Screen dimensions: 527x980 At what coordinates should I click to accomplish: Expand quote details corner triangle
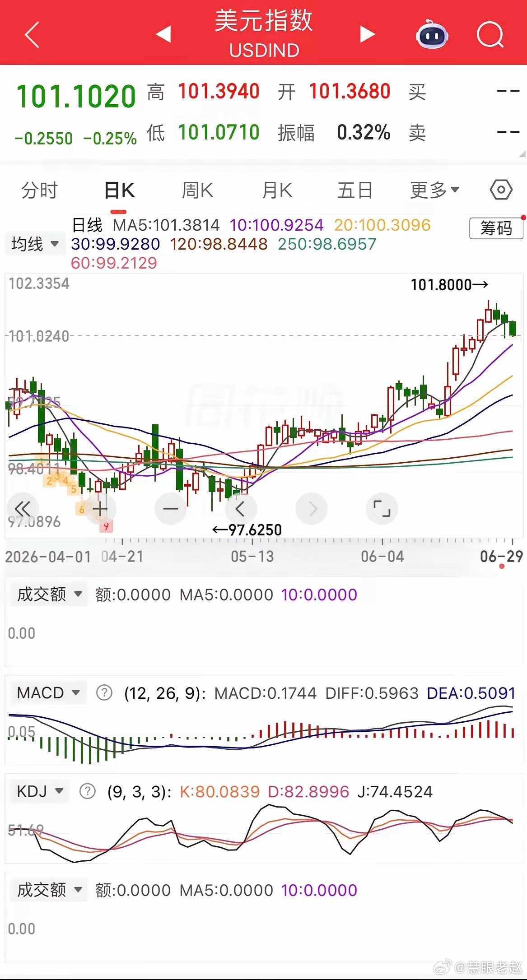coord(522,153)
